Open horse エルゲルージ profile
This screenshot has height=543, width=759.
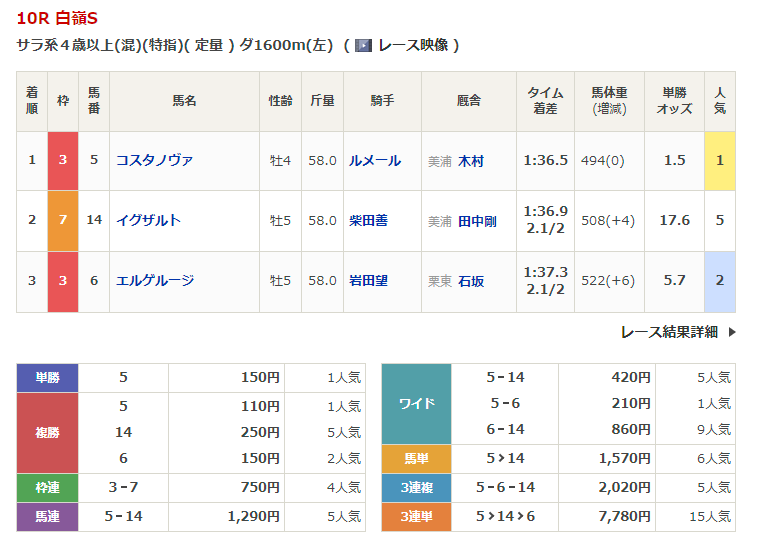154,281
